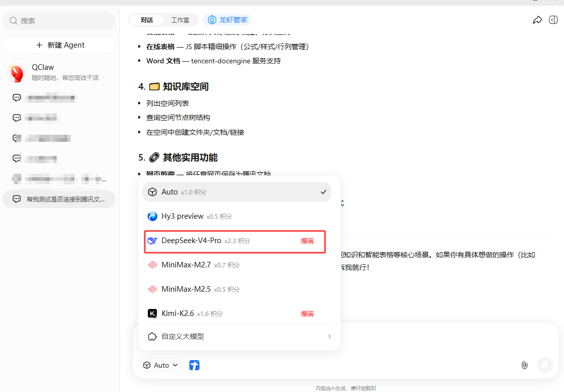The width and height of the screenshot is (564, 392).
Task: Switch to the 工作室 tab
Action: (181, 20)
